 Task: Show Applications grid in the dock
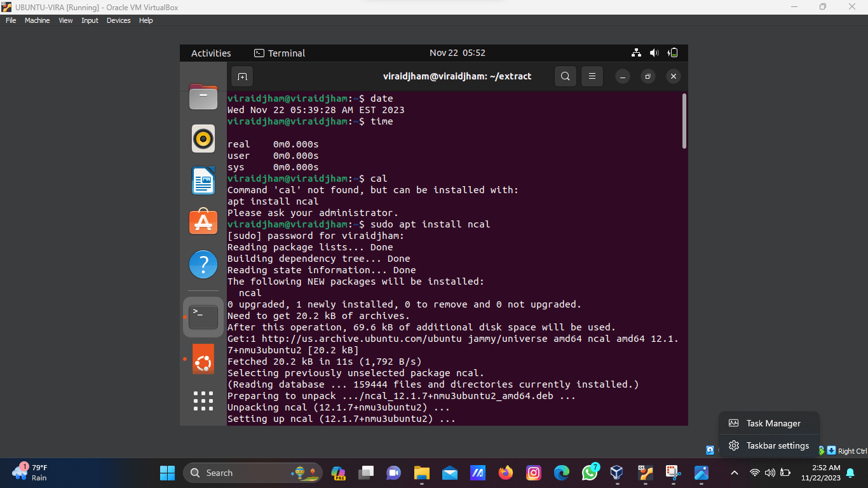203,401
